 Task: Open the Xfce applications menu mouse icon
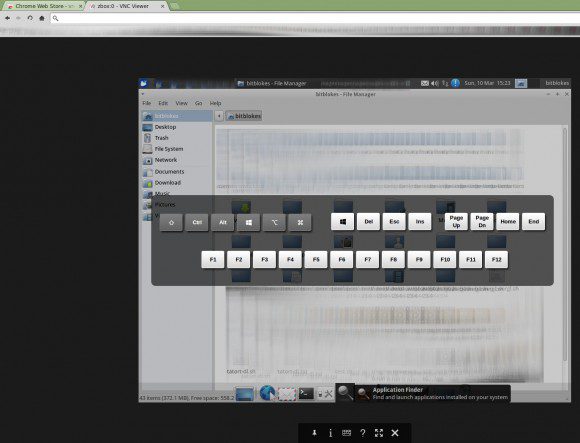(x=144, y=83)
